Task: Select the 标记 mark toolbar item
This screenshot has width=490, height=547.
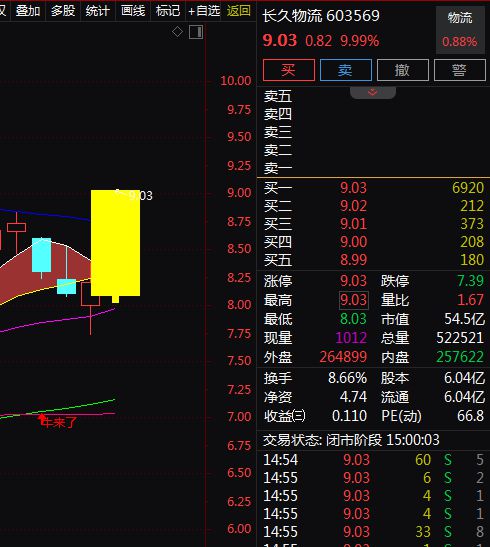Action: [x=168, y=11]
